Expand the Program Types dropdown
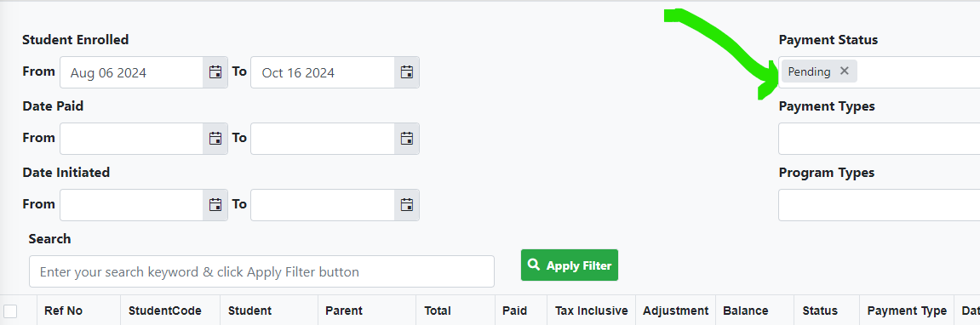980x325 pixels. tap(880, 205)
